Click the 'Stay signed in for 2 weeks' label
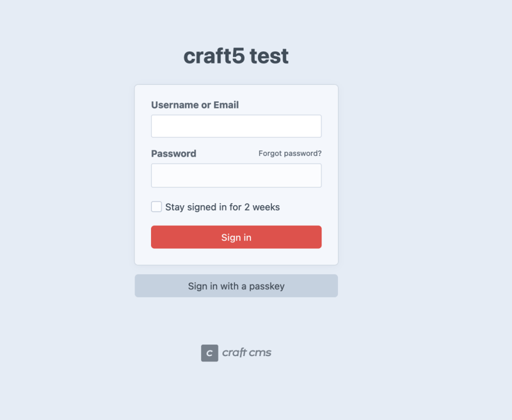This screenshot has width=512, height=420. click(222, 207)
